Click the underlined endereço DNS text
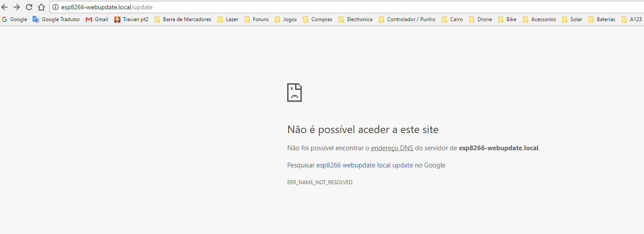 392,148
